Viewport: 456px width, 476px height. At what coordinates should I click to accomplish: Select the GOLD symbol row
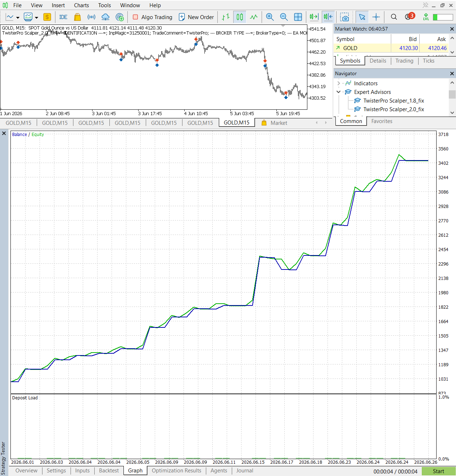tap(391, 48)
